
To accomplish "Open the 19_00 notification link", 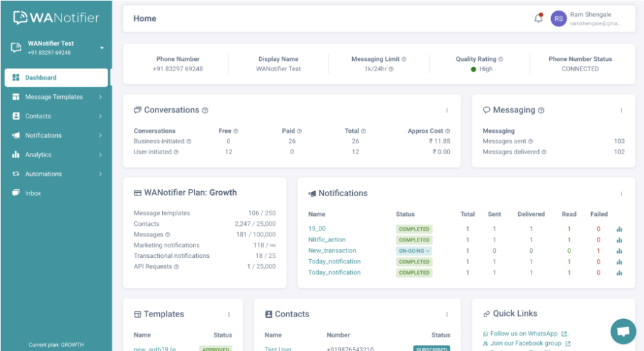I will click(x=317, y=229).
